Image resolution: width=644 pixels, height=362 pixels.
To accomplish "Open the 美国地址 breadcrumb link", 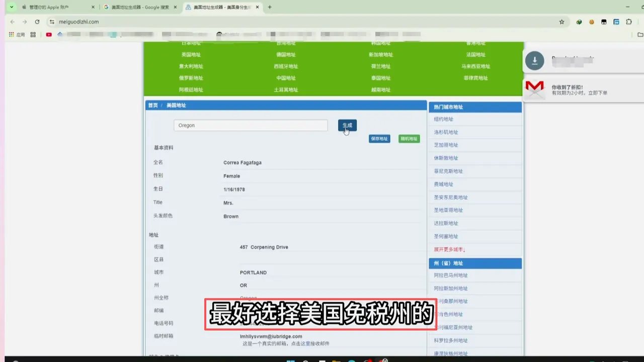I will coord(176,106).
